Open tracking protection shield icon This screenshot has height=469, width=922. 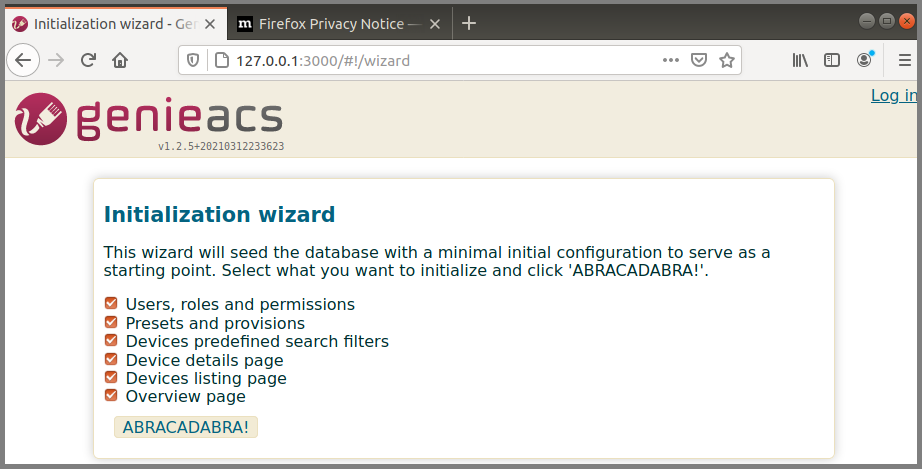point(193,60)
